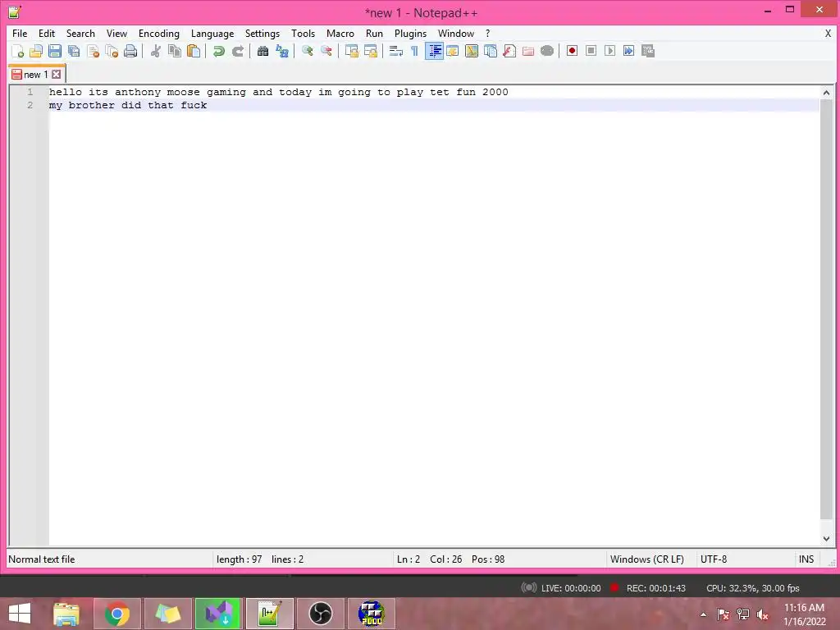Click the Zoom Out magnifier icon
This screenshot has width=840, height=630.
coord(326,51)
